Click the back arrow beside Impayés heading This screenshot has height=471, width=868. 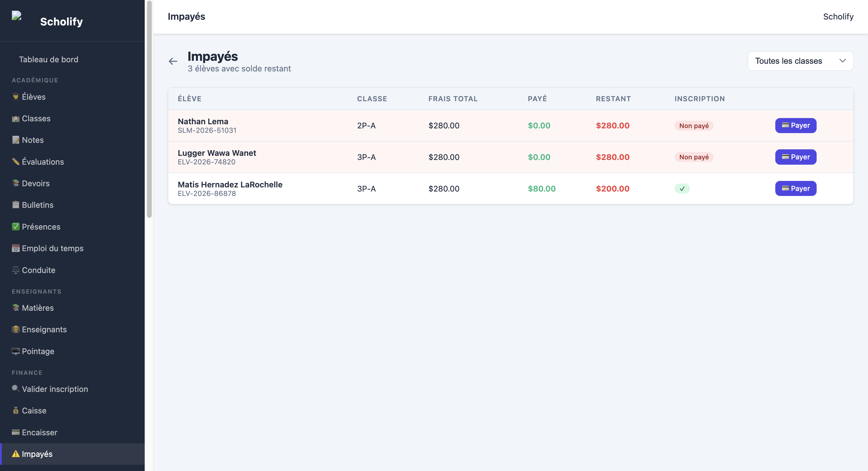point(173,61)
